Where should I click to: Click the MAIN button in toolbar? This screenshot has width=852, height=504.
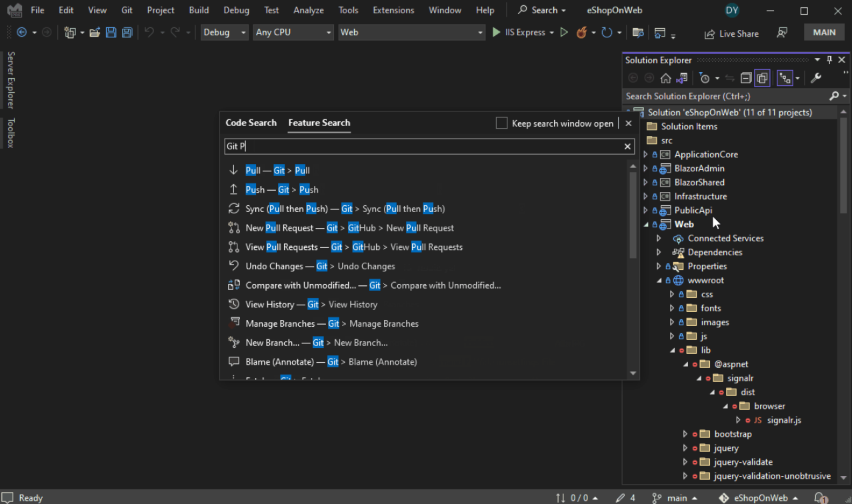tap(824, 32)
